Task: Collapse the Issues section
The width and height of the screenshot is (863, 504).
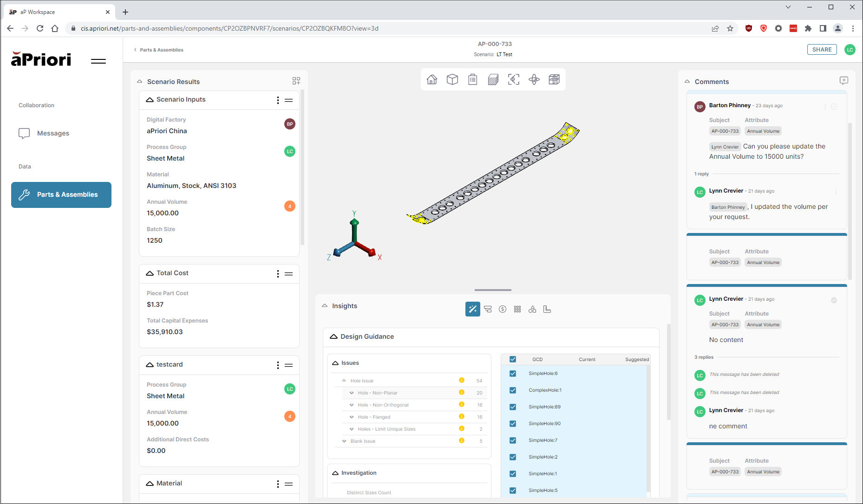Action: click(x=335, y=363)
